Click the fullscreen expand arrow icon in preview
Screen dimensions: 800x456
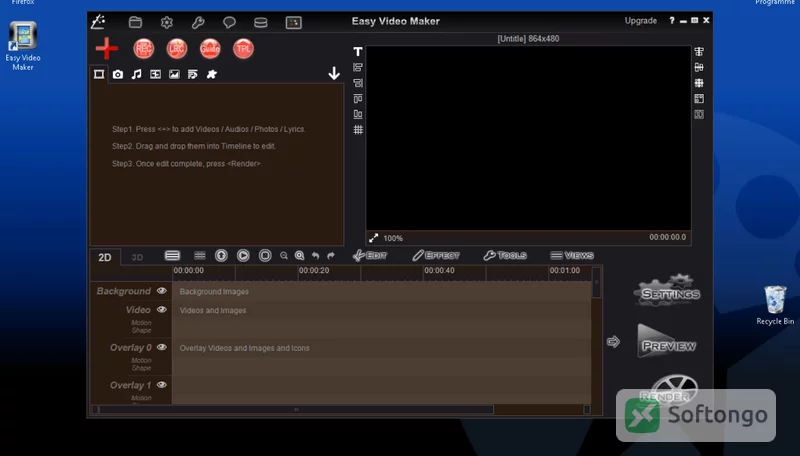pyautogui.click(x=374, y=238)
